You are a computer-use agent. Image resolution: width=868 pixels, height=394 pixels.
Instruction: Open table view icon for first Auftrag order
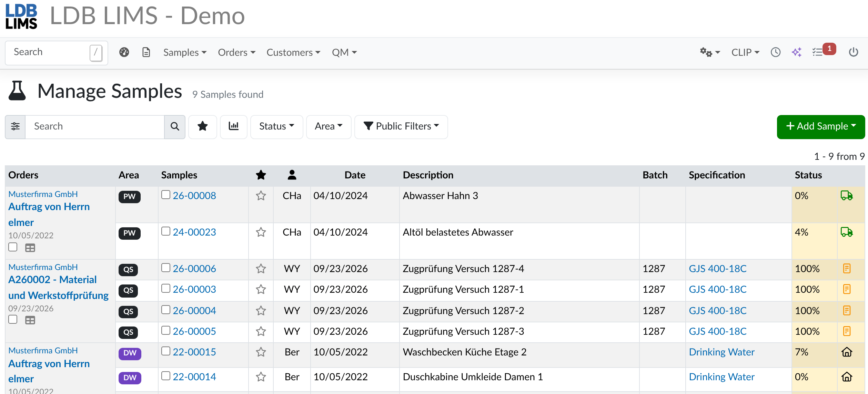(x=30, y=248)
